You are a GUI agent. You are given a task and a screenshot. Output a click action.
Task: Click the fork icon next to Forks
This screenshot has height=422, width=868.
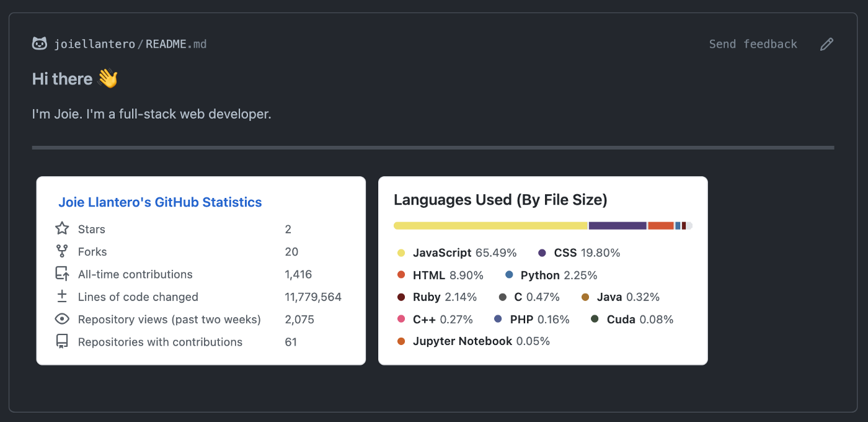coord(61,251)
